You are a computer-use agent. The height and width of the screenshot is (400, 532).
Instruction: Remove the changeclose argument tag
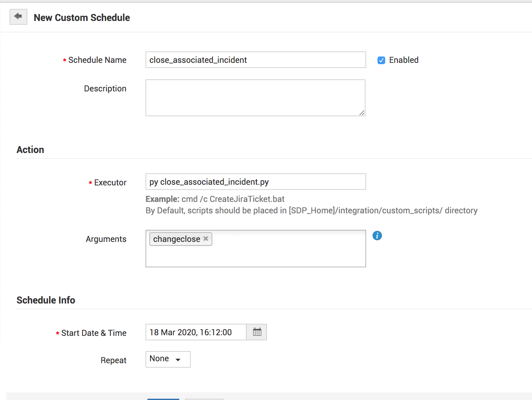click(206, 239)
